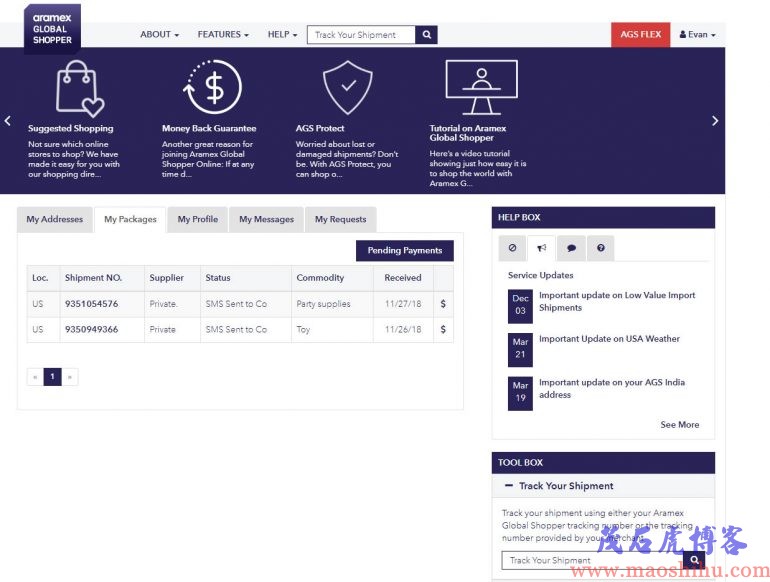Image resolution: width=770 pixels, height=582 pixels.
Task: Click the Aramex Global Shopper logo
Action: (52, 28)
